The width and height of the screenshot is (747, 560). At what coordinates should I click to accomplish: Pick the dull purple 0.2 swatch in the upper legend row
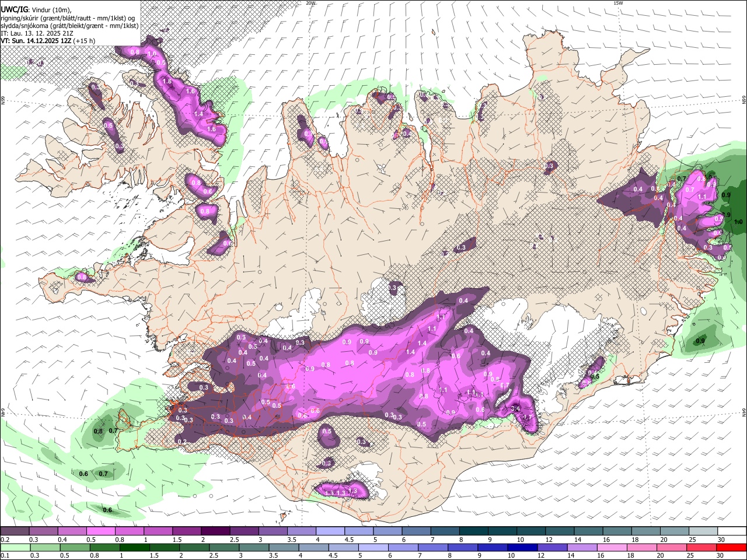pyautogui.click(x=15, y=531)
